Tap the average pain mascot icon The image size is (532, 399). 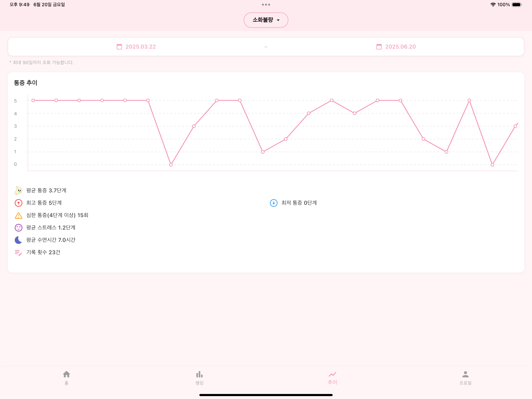pos(18,190)
